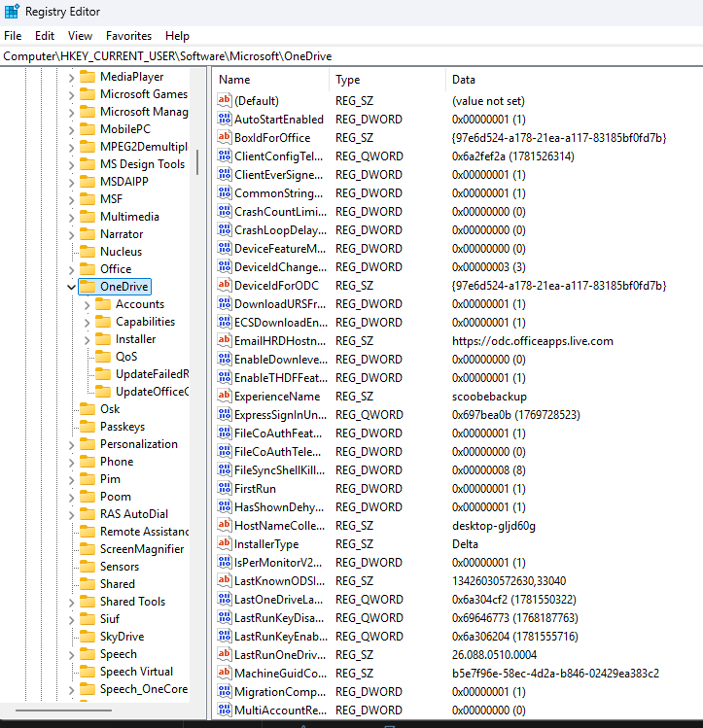703x728 pixels.
Task: Open the Favorites menu
Action: (x=128, y=36)
